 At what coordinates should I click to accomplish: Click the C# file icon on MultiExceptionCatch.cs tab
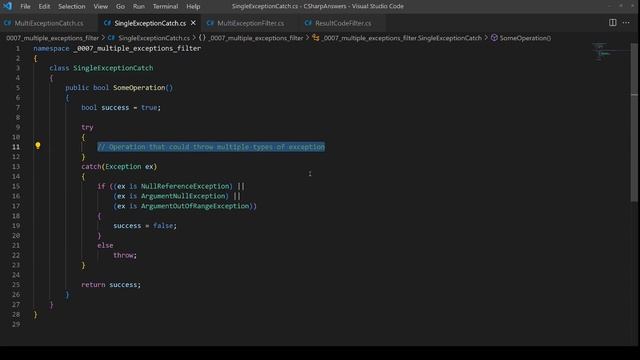(7, 23)
